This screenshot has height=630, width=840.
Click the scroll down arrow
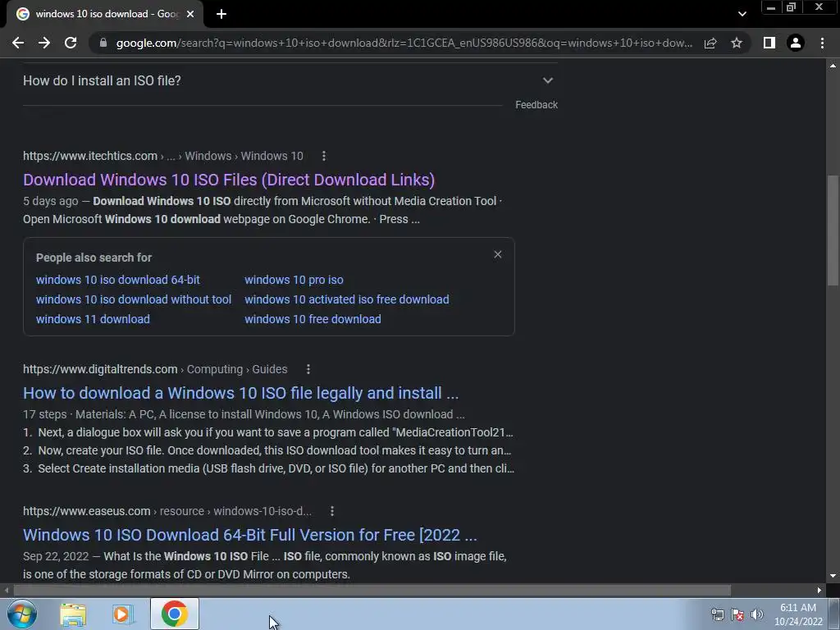pos(833,577)
